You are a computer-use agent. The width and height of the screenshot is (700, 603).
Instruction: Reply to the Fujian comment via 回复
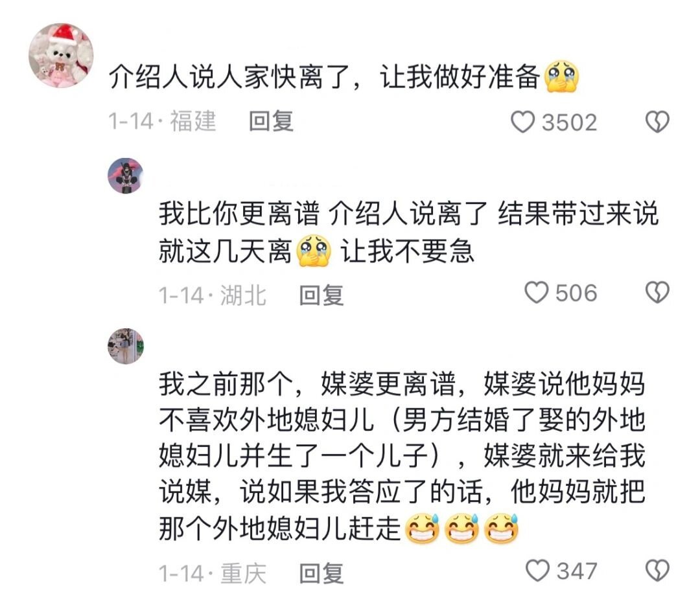(x=271, y=121)
